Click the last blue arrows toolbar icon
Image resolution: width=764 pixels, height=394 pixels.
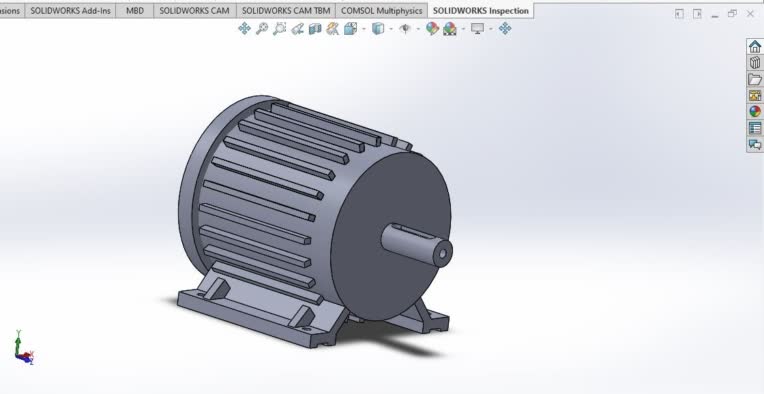coord(505,29)
